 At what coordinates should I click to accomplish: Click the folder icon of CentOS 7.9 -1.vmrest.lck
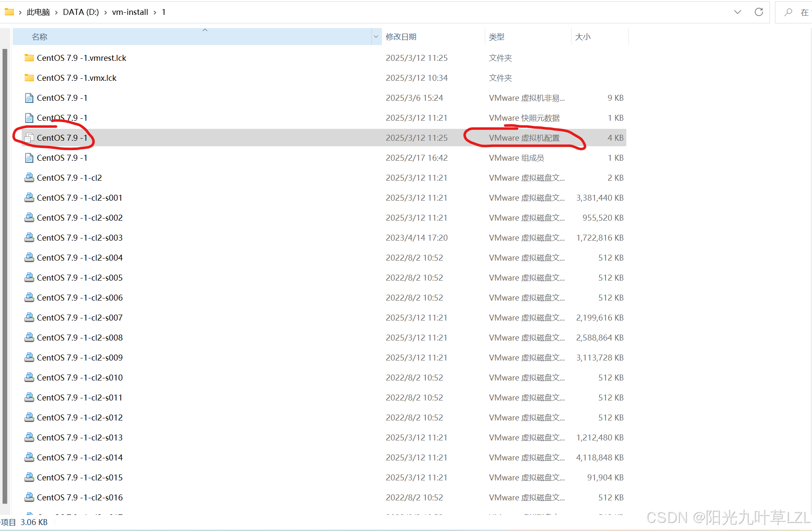29,58
